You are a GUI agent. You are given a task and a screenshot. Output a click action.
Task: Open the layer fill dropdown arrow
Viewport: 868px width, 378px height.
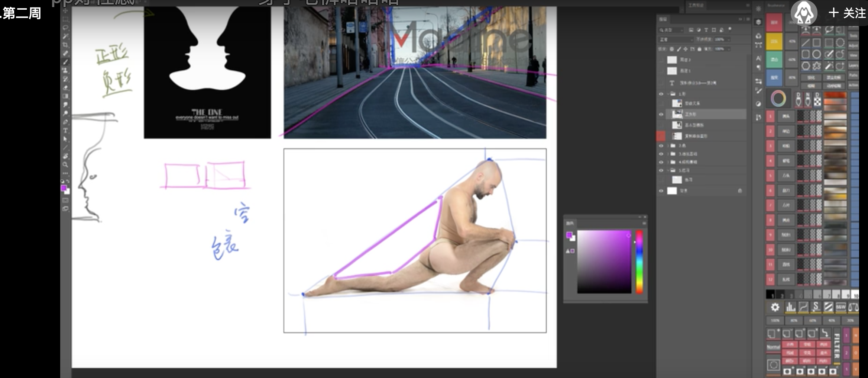point(729,49)
